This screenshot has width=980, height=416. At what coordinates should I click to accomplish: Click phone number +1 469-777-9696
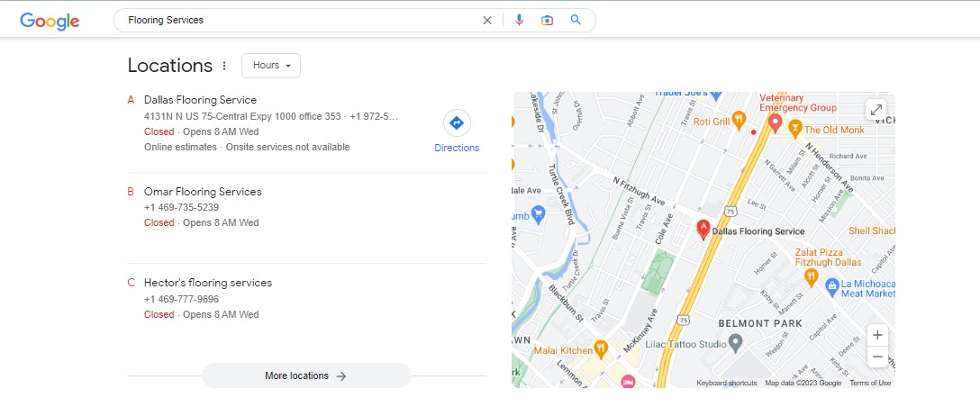(181, 299)
